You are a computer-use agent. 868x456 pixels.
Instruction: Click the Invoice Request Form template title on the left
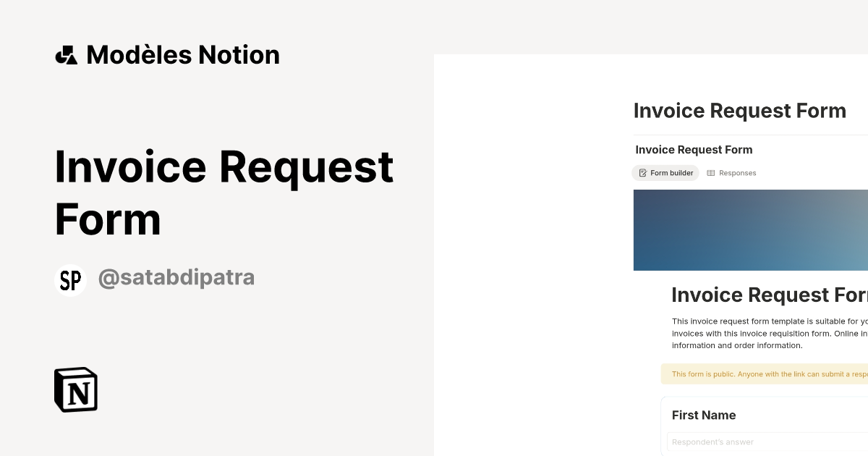coord(224,192)
